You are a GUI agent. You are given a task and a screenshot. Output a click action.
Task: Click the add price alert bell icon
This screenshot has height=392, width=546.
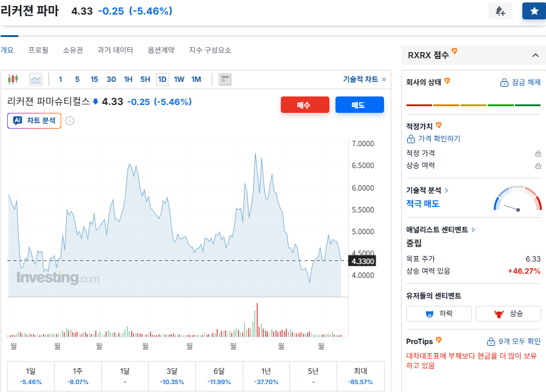pyautogui.click(x=500, y=11)
